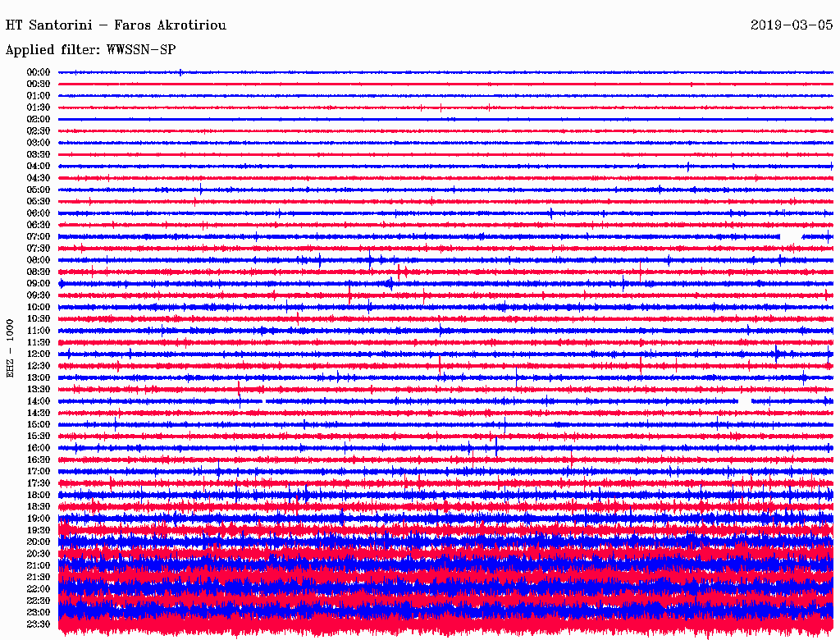Select the 15:00 time label
840x640 pixels.
click(x=39, y=424)
